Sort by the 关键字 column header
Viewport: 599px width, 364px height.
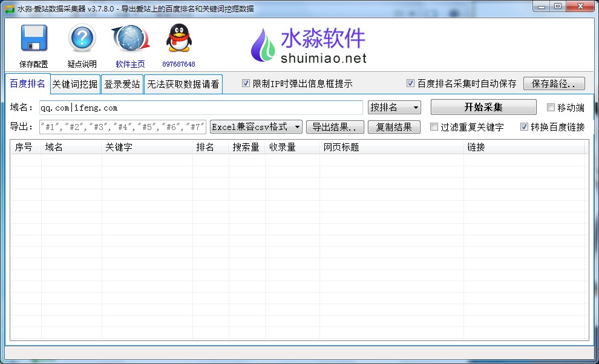(146, 147)
